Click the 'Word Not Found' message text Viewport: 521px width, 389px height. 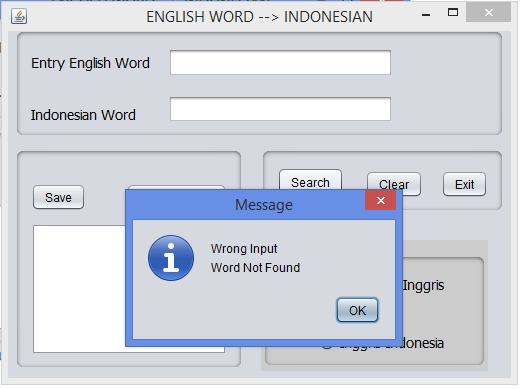click(255, 268)
